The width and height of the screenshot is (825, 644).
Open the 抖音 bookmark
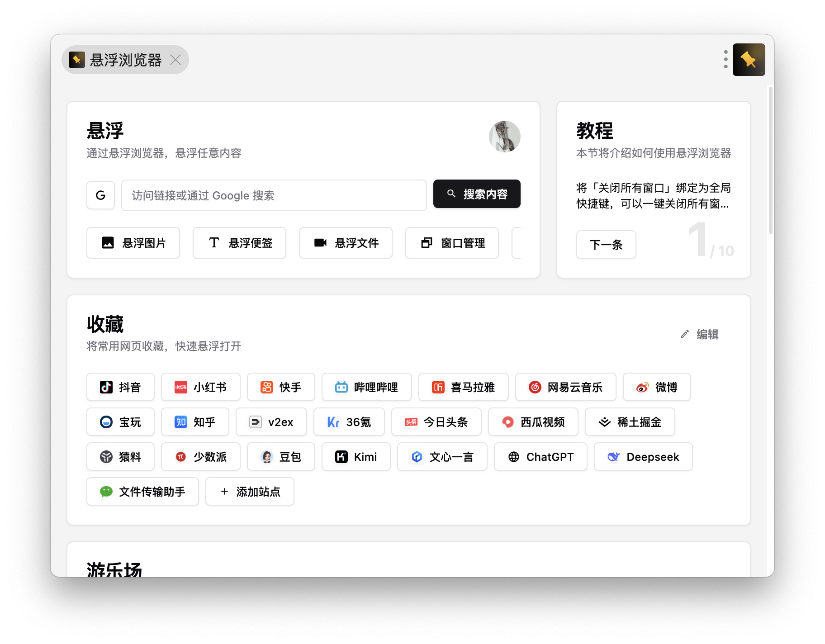[x=120, y=387]
